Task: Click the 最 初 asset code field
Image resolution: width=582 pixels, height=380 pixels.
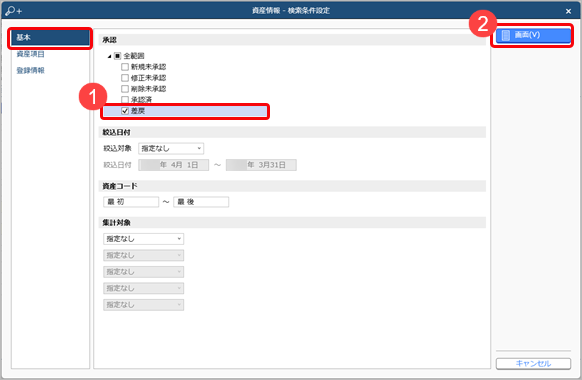Action: (x=131, y=202)
